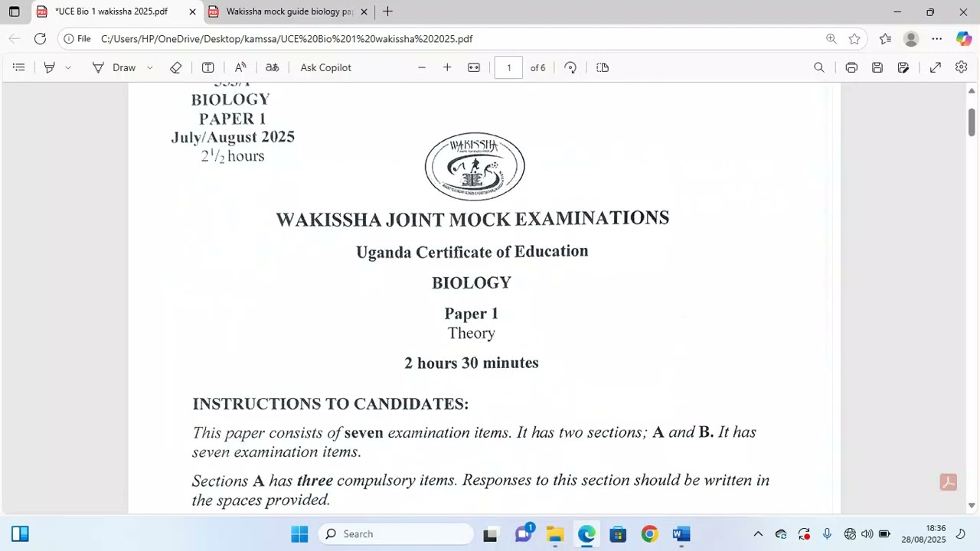Open Windows Widgets panel
The width and height of the screenshot is (980, 551).
(x=21, y=534)
